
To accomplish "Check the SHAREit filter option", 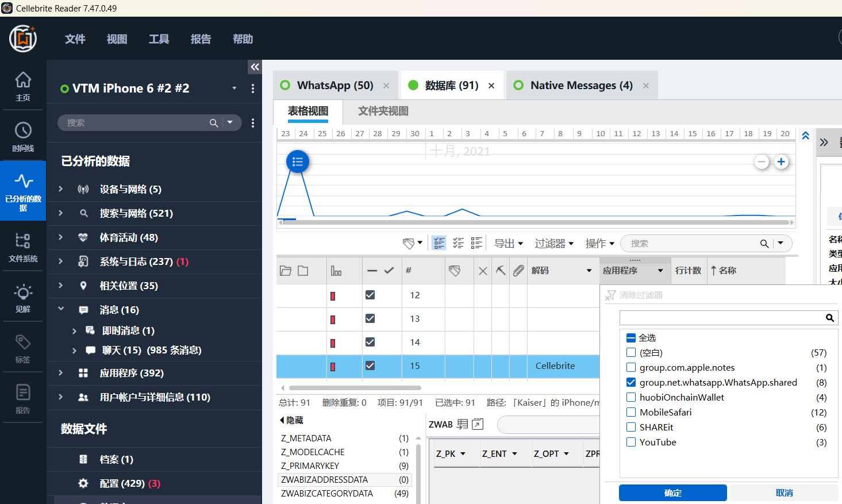I will [631, 428].
